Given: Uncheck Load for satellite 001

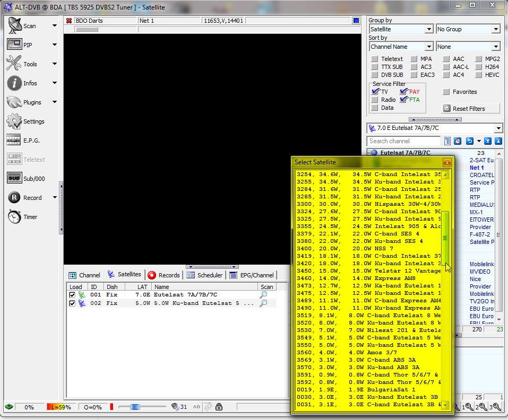Looking at the screenshot, I should (72, 295).
